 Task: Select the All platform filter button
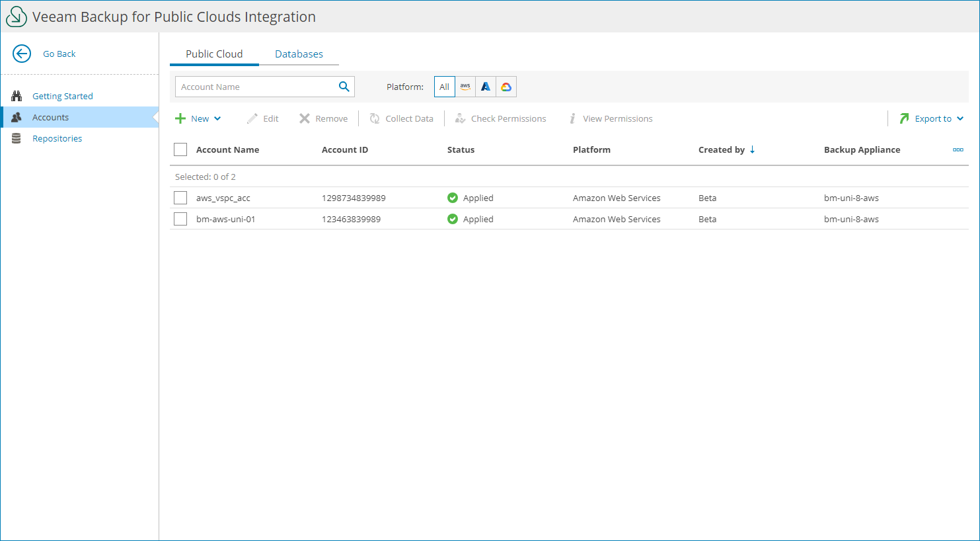444,86
